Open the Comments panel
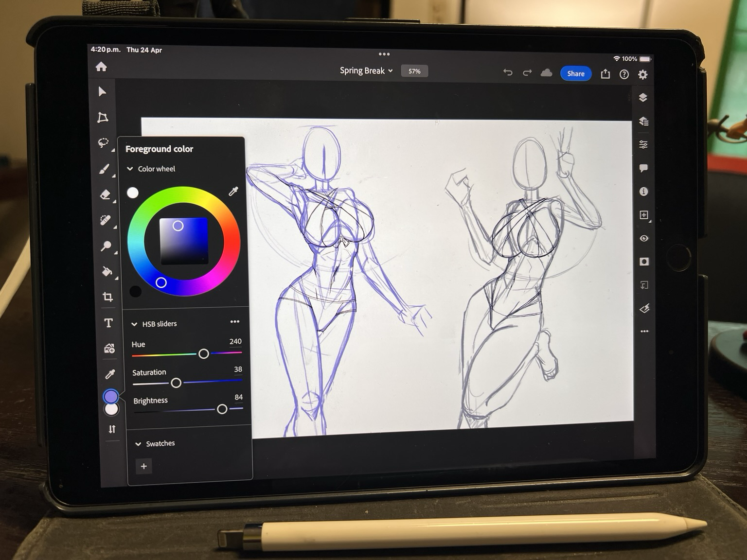 pos(643,168)
